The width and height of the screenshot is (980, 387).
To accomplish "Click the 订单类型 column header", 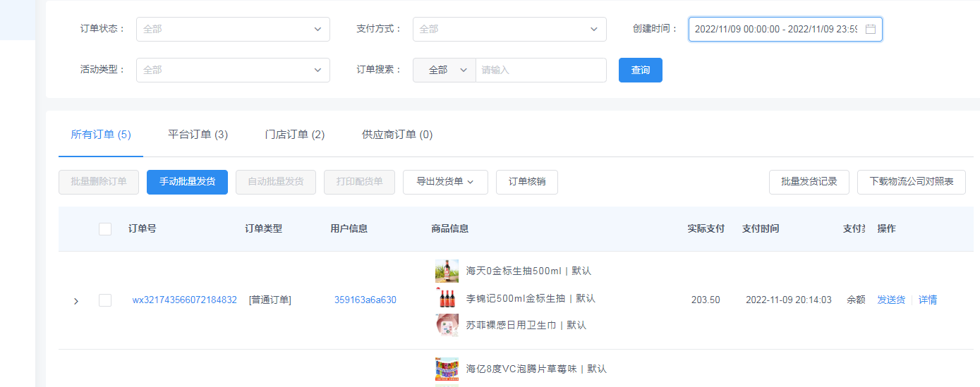I will click(264, 228).
